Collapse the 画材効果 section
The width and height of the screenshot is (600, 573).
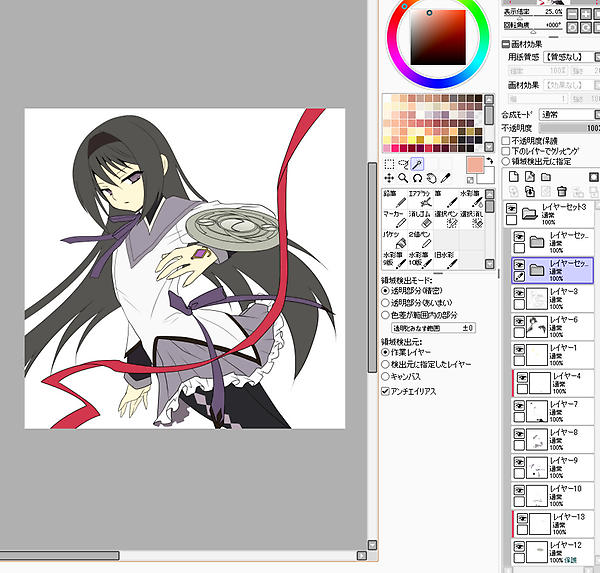point(505,44)
